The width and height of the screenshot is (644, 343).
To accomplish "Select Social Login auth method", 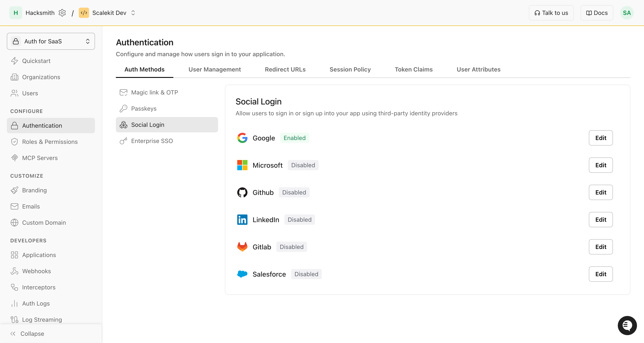I will pyautogui.click(x=167, y=125).
